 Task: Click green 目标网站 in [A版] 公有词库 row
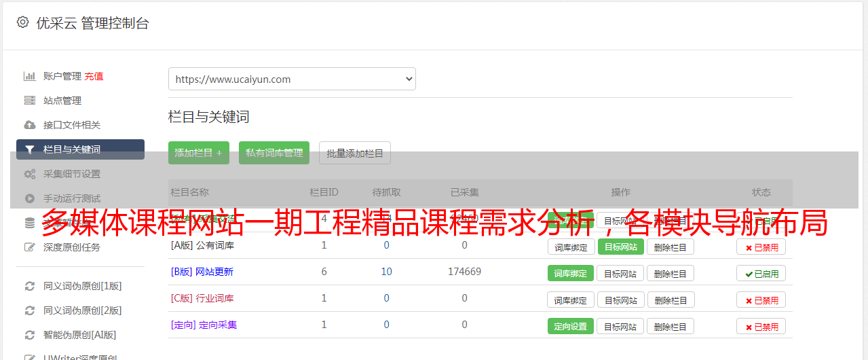coord(620,247)
